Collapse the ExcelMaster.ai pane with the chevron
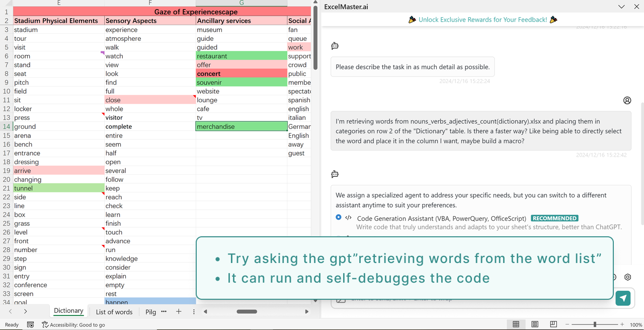Image resolution: width=644 pixels, height=330 pixels. tap(621, 7)
